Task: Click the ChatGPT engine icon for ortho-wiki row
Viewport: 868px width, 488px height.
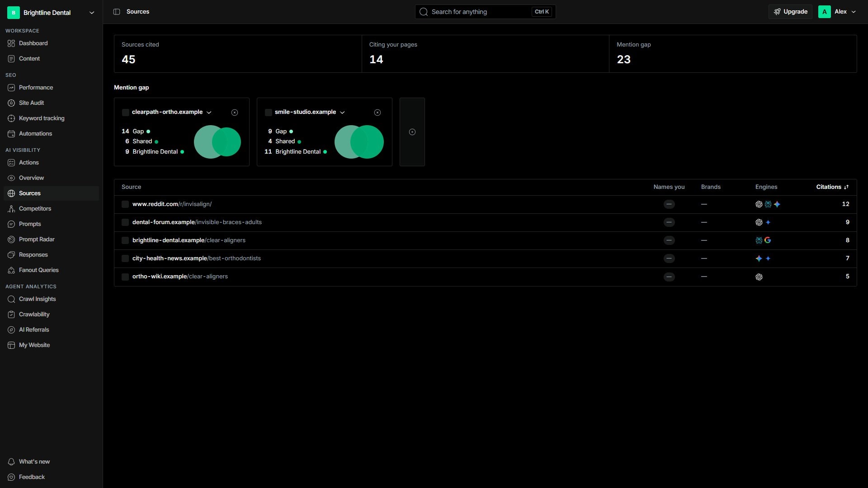Action: pyautogui.click(x=759, y=277)
